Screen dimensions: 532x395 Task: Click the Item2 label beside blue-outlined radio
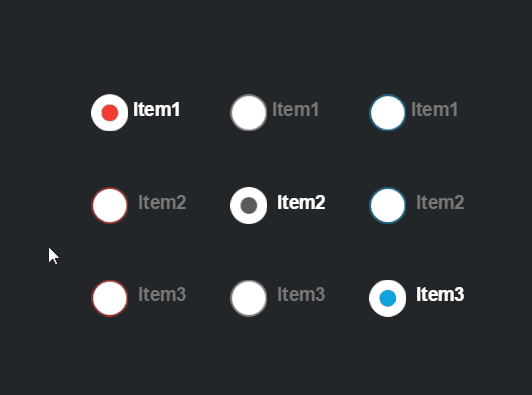point(440,202)
